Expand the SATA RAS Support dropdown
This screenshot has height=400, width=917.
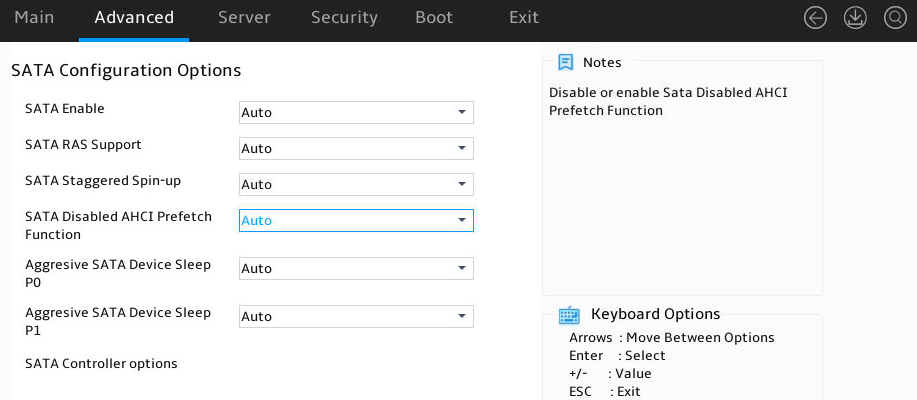point(356,149)
